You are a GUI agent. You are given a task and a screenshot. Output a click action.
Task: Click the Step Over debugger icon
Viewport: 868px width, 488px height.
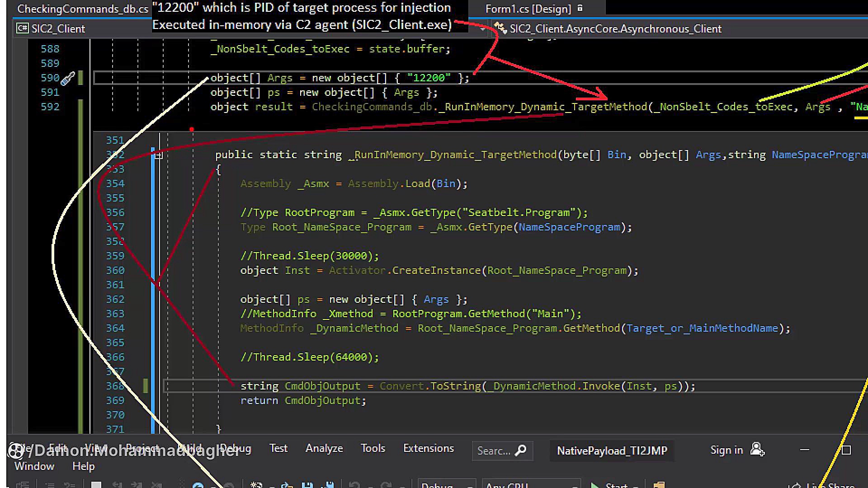coord(137,484)
